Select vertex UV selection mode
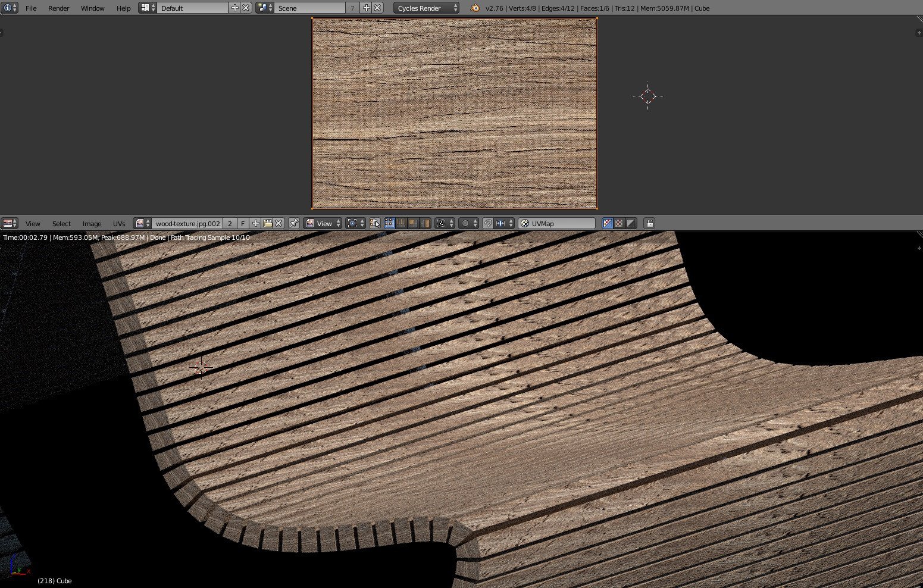923x588 pixels. (389, 223)
